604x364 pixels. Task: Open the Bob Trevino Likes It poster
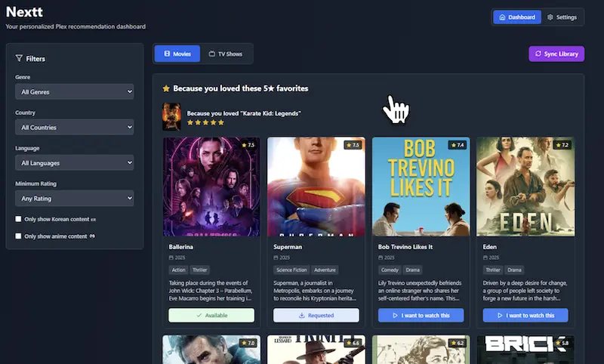[x=421, y=187]
